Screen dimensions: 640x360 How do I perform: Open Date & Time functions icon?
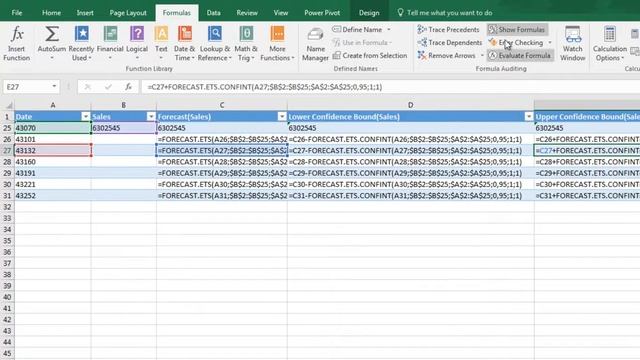185,34
